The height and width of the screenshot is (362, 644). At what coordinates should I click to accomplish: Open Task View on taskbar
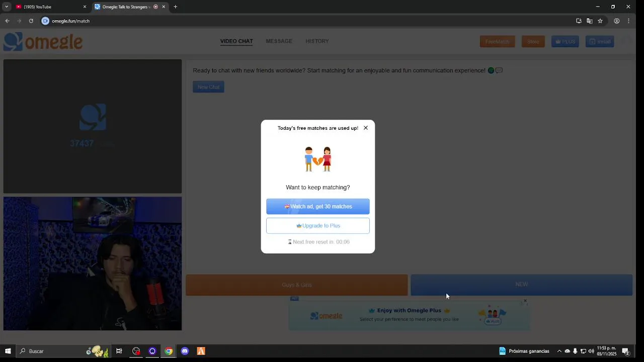click(x=119, y=351)
